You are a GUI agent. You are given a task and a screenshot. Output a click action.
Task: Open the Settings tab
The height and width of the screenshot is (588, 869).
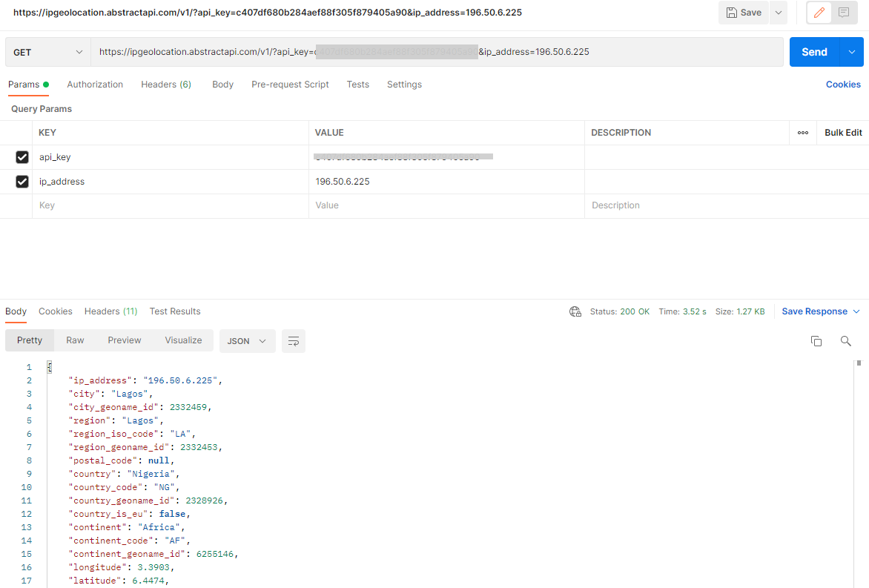404,85
